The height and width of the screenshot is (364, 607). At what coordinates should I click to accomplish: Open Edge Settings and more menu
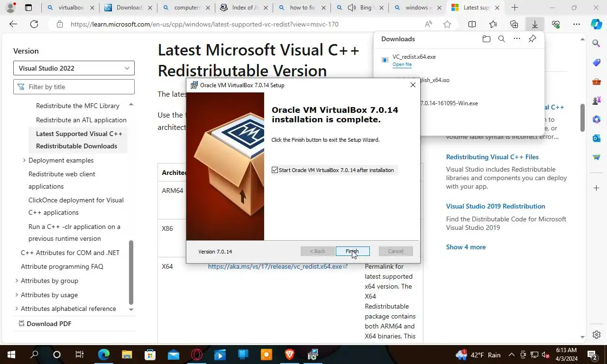576,24
